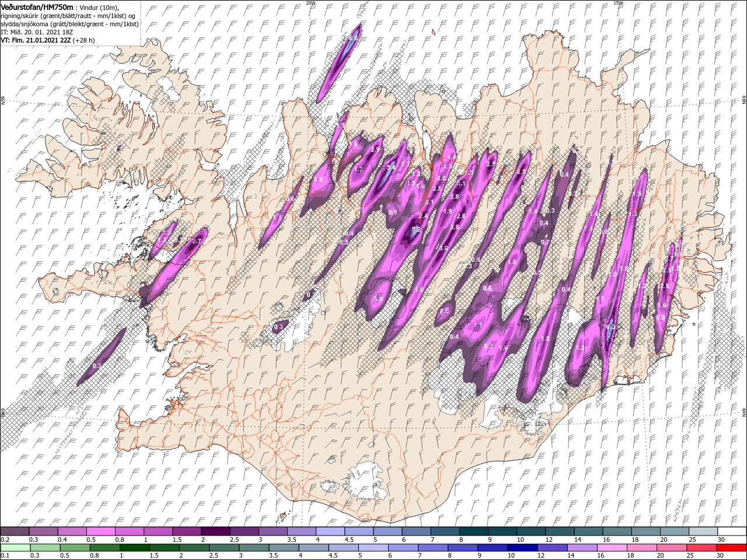
Task: Click the '4.5' label under the upper legend
Action: (x=349, y=540)
